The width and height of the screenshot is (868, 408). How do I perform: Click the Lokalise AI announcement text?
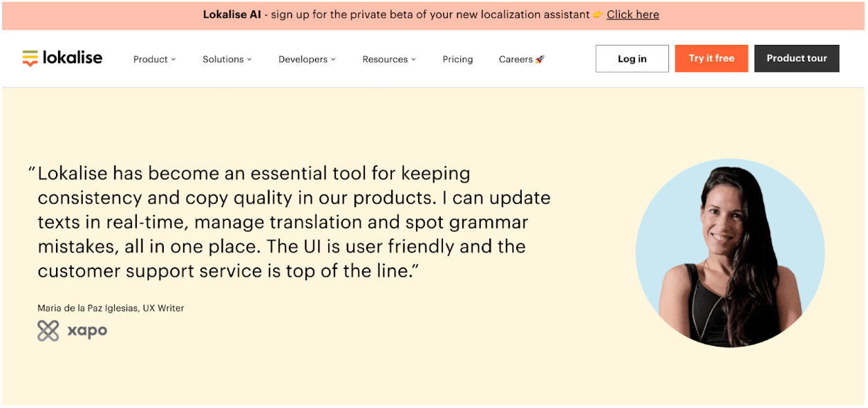coord(232,14)
